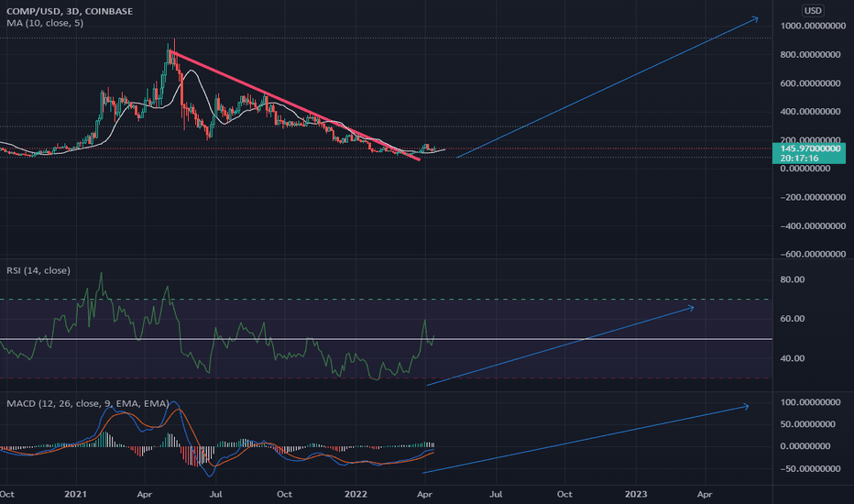The image size is (854, 504).
Task: Click the -600.00000000 price axis label
Action: 813,254
